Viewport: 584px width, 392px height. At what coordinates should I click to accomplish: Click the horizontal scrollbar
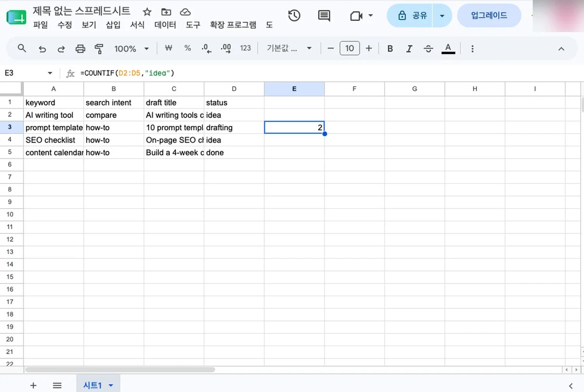[x=120, y=370]
